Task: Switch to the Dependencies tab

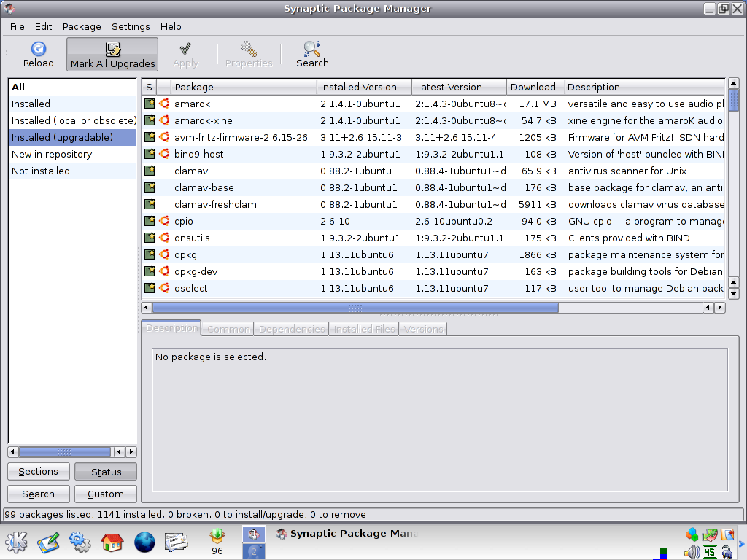Action: point(292,329)
